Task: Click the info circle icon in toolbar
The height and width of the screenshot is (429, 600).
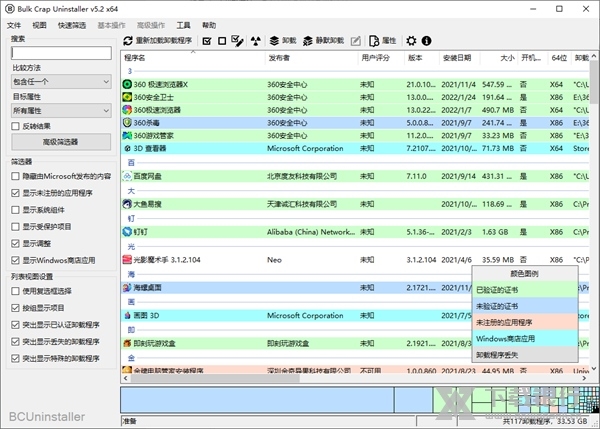Action: coord(427,41)
